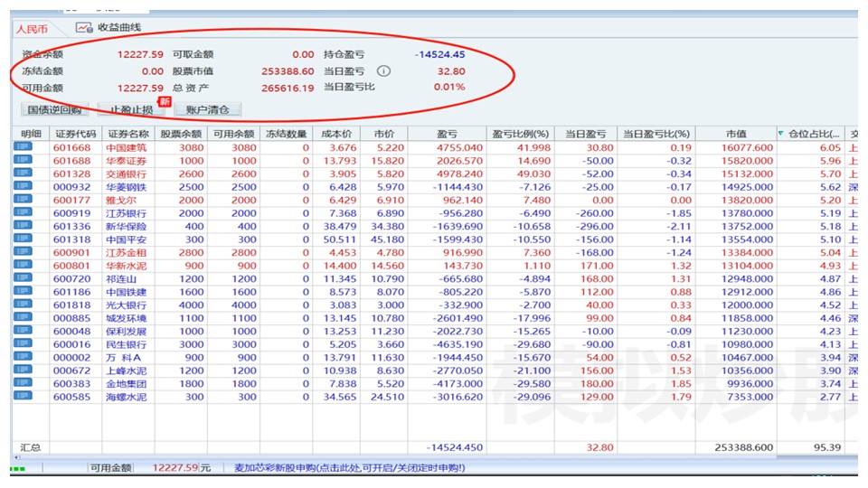Screen dimensions: 868x488
Task: Sort by 证券名称 column header
Action: [x=127, y=134]
